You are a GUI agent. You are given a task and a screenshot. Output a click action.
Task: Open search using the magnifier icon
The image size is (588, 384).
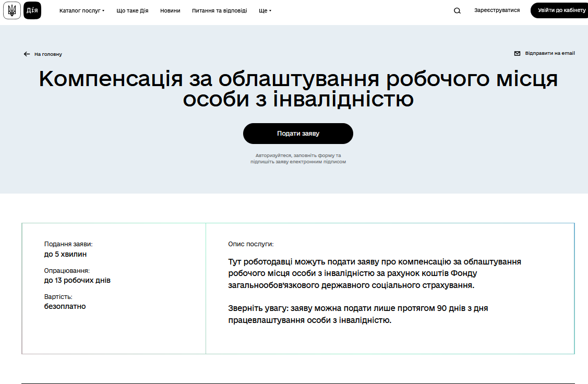click(x=457, y=10)
